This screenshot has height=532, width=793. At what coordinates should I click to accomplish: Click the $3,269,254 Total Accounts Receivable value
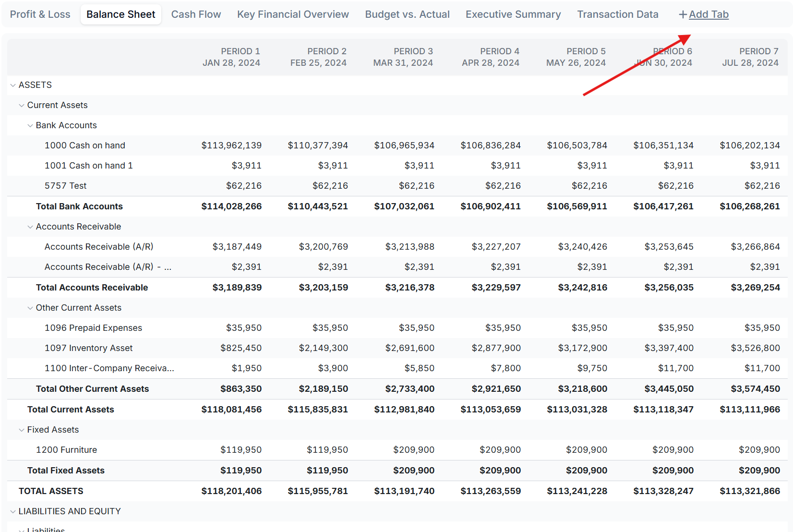point(756,288)
